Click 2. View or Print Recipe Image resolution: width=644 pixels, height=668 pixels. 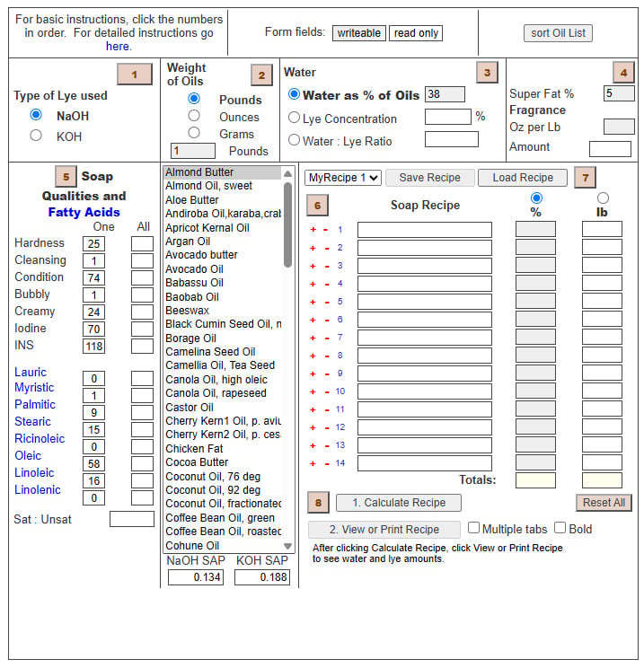click(384, 530)
